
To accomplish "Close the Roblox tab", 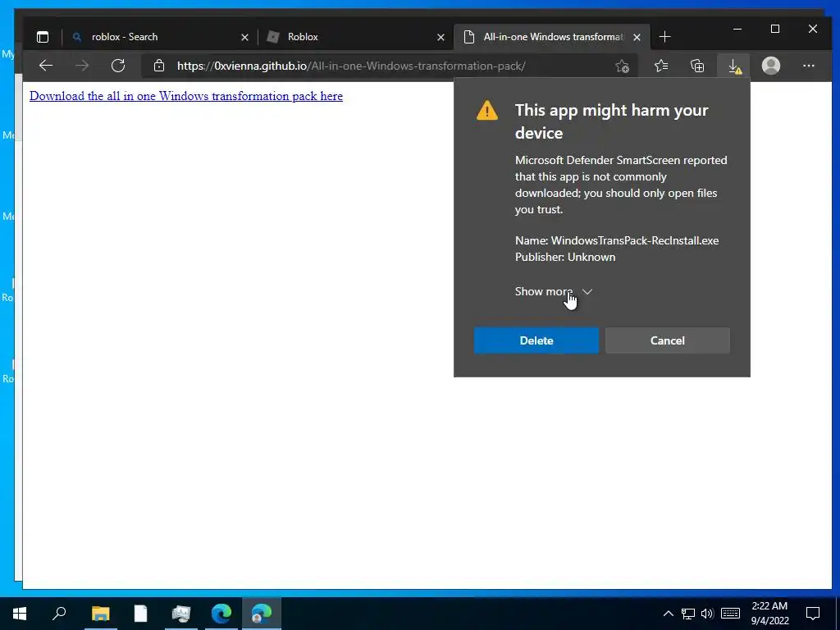I will (x=441, y=37).
